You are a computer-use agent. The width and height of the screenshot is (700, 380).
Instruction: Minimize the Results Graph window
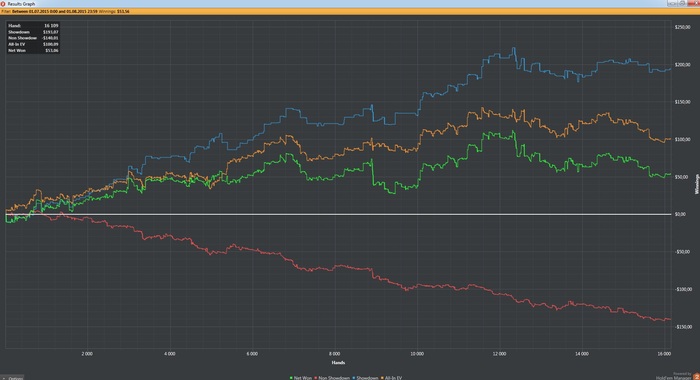[671, 3]
